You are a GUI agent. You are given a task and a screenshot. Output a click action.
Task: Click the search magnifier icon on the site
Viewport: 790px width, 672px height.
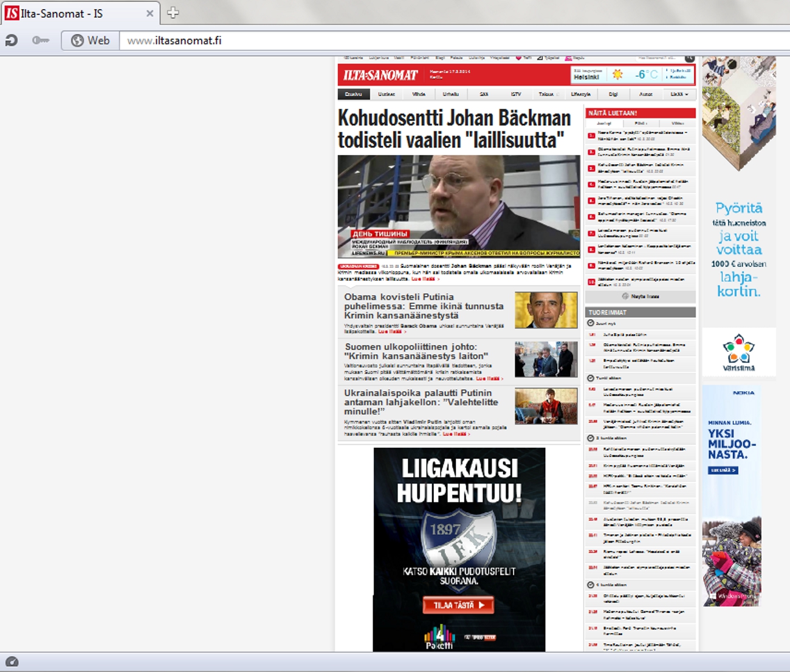pos(689,58)
